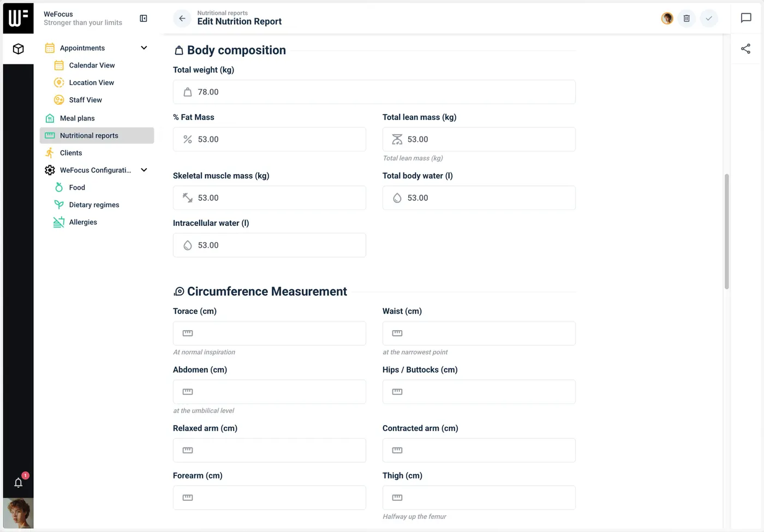
Task: Click Nutritional reports breadcrumb link
Action: click(222, 13)
